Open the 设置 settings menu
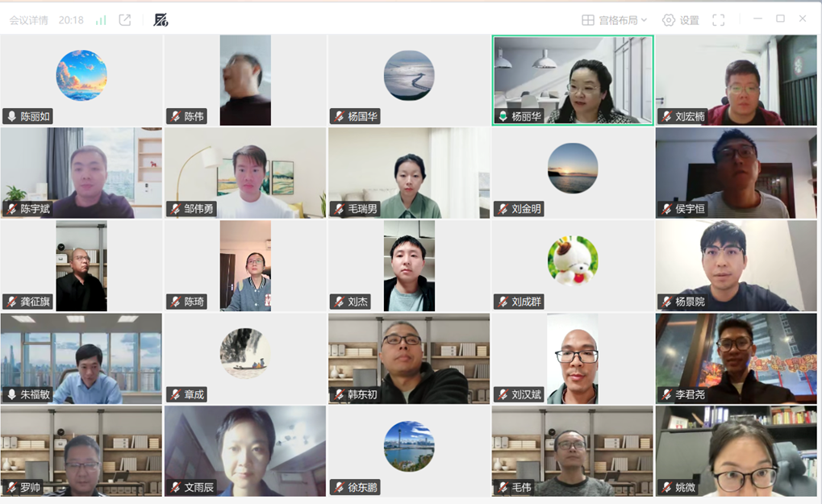The image size is (822, 504). click(x=681, y=20)
